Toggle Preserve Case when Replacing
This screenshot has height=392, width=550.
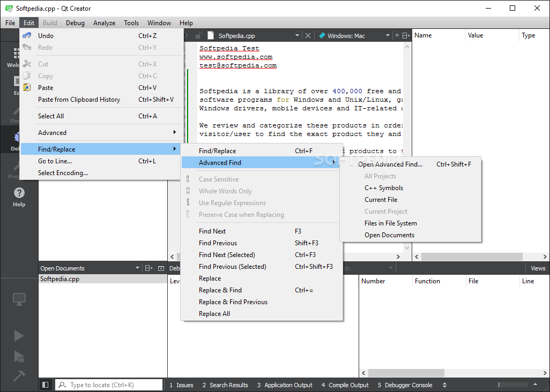(261, 215)
